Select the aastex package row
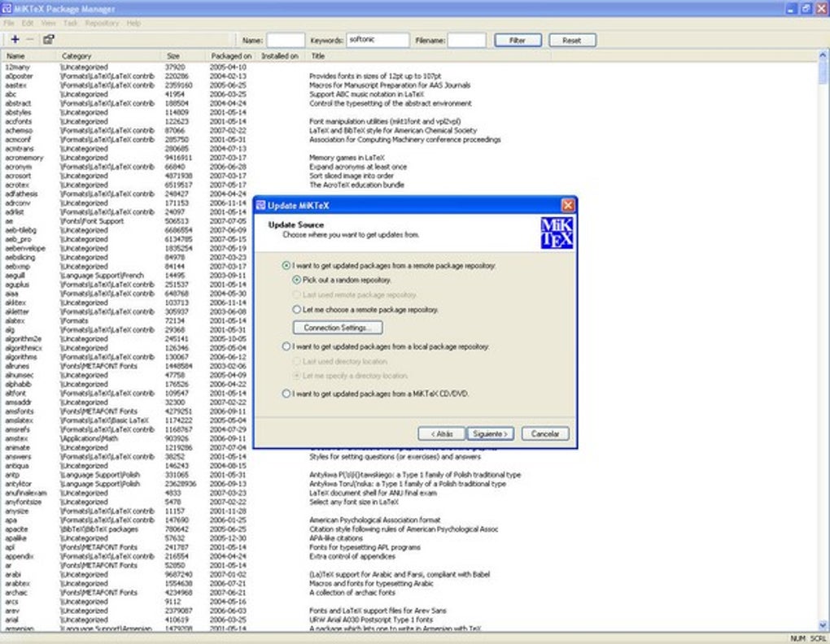 tap(409, 85)
